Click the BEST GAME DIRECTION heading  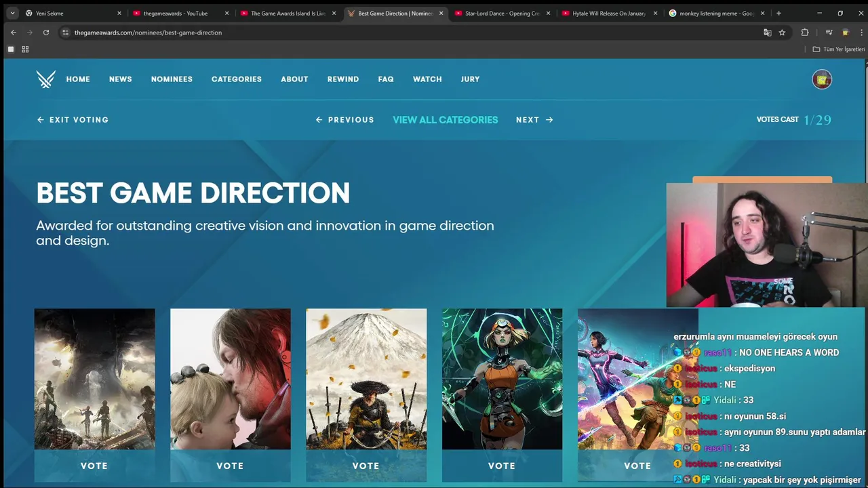(193, 193)
